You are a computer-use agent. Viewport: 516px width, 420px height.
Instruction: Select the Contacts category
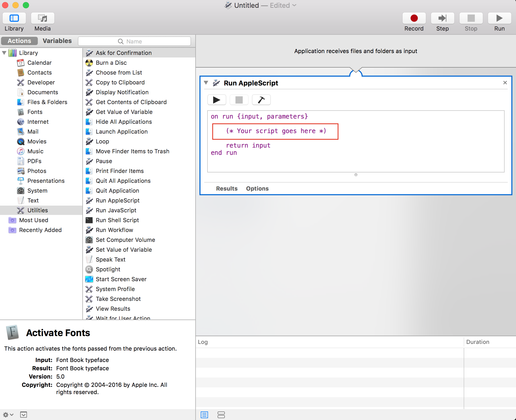pyautogui.click(x=39, y=73)
